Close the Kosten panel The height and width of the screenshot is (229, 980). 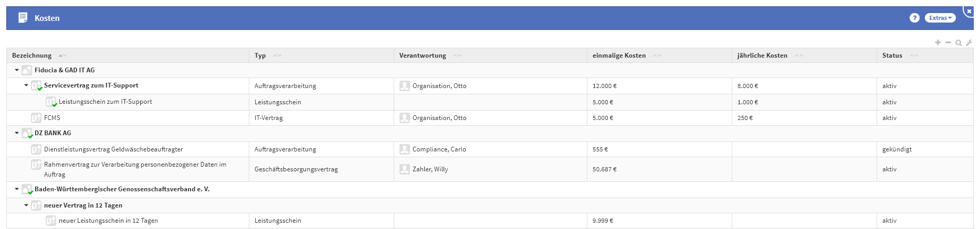click(969, 10)
